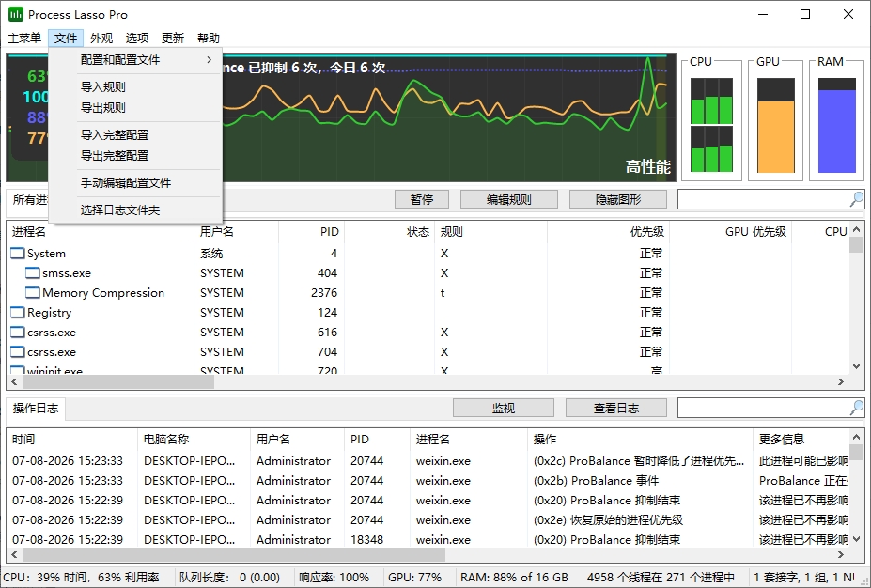Click 响应率: 100% status bar entry
The width and height of the screenshot is (871, 588).
[x=334, y=578]
